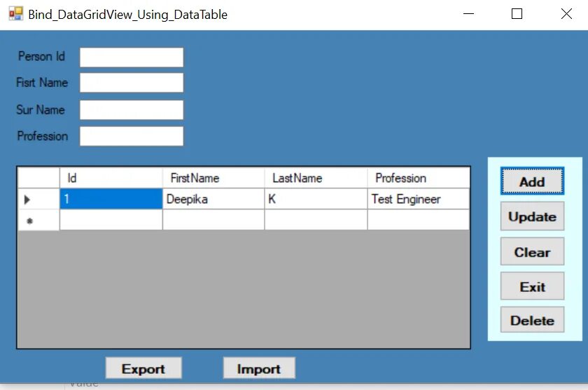Select the LastName cell containing K
The image size is (588, 390).
pyautogui.click(x=316, y=199)
